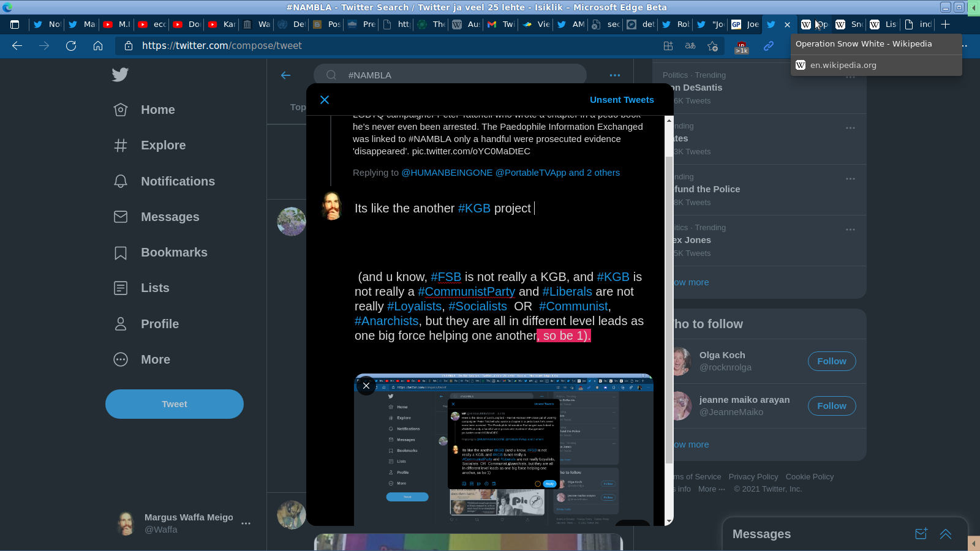Open options for Jones trend
Viewport: 980px width, 551px height.
tap(850, 230)
